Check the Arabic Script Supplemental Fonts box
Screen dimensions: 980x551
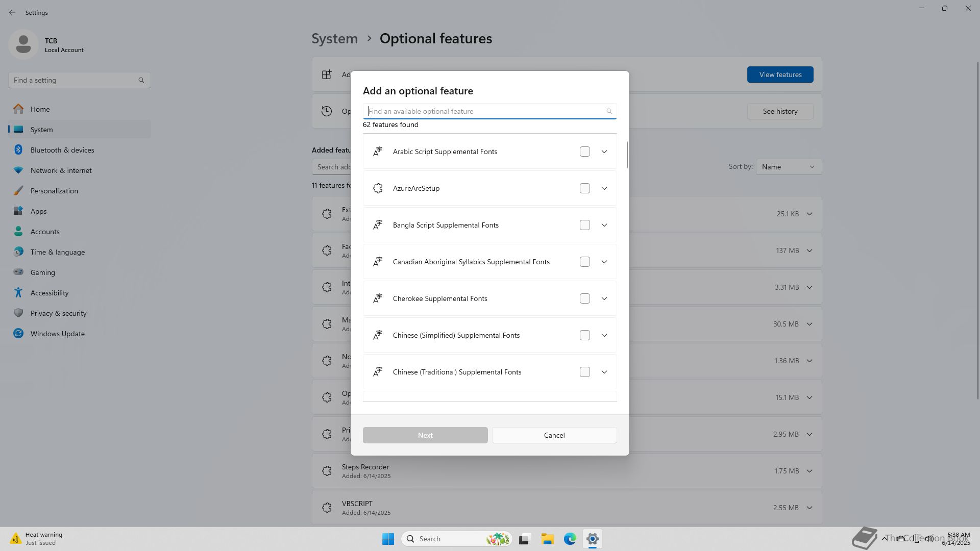[x=585, y=152]
